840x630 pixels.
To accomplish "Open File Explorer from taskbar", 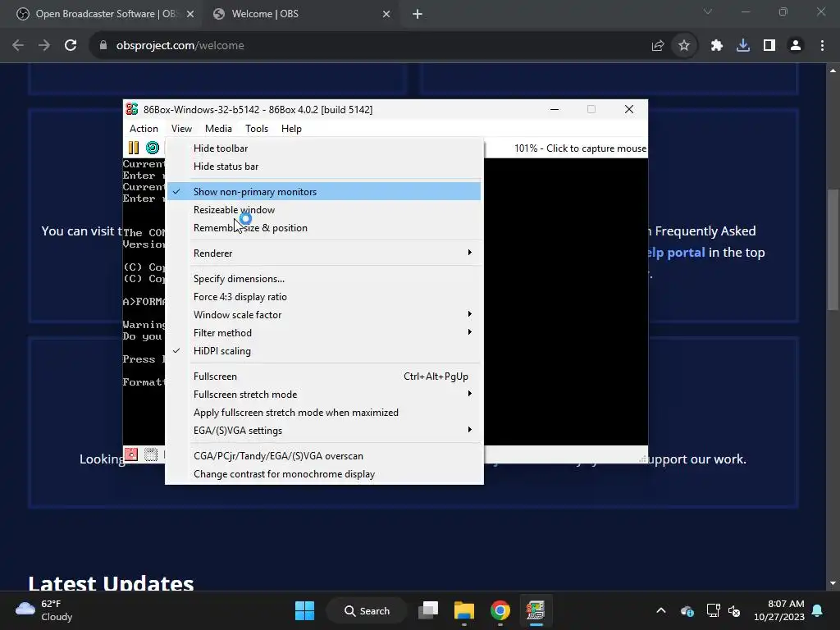I will pyautogui.click(x=464, y=610).
